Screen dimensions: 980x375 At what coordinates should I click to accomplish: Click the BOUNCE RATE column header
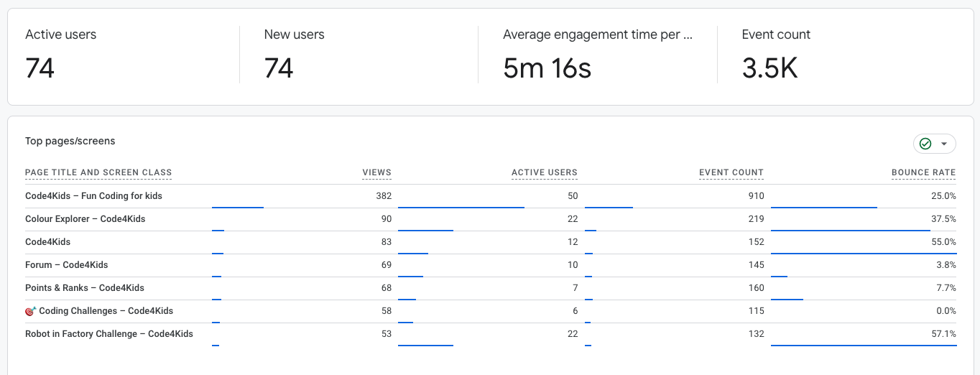(x=924, y=172)
